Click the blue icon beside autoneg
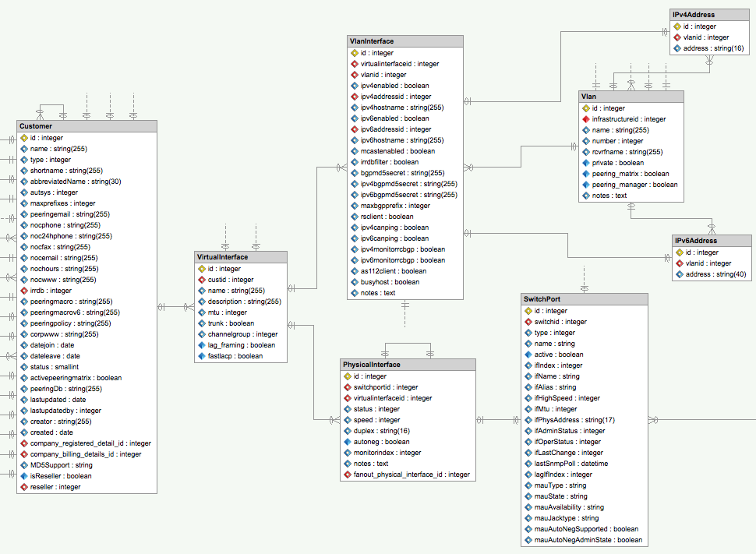 [x=348, y=442]
